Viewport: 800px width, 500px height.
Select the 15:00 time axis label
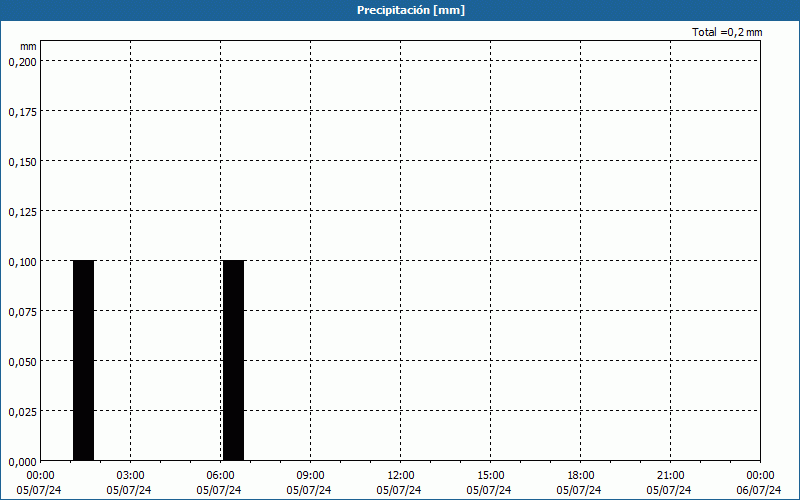[490, 476]
